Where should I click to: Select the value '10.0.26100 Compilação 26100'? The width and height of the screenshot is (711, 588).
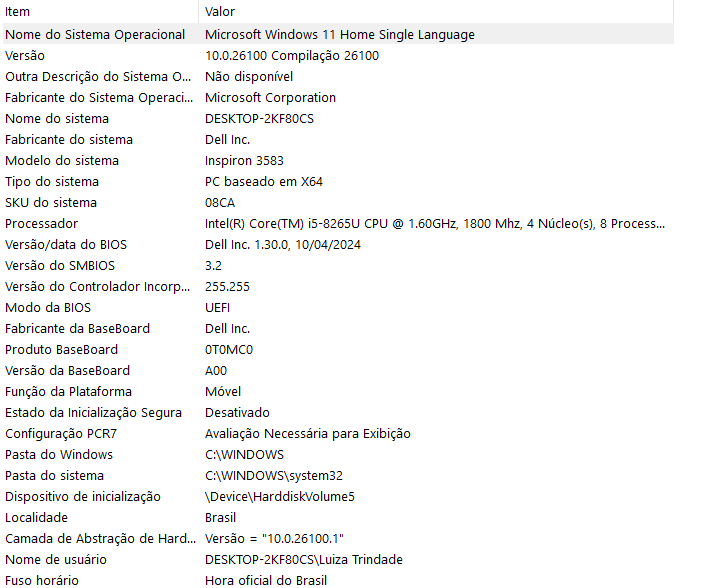pos(292,56)
